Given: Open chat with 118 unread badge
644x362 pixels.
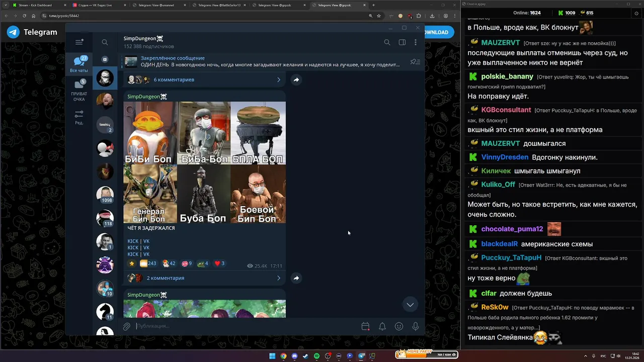Looking at the screenshot, I should [x=105, y=218].
